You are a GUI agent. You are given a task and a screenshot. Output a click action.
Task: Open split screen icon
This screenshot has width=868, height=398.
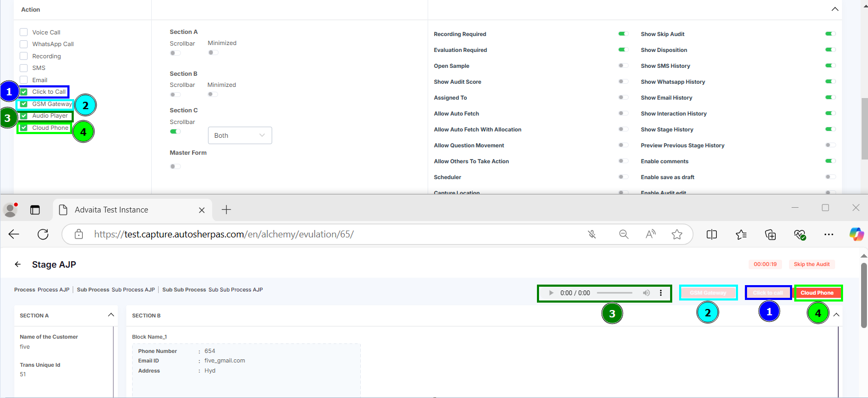712,234
